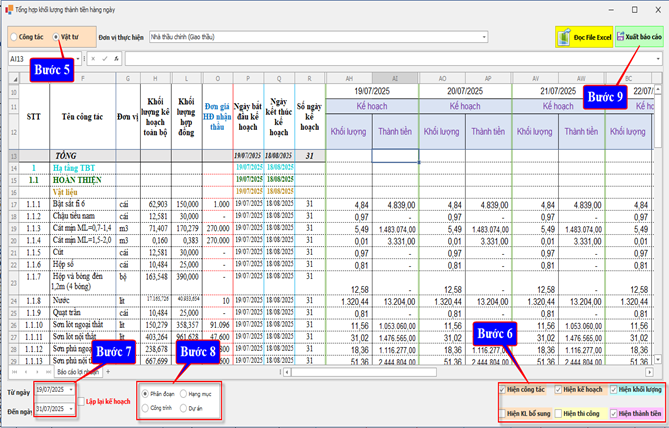Select the Hạng mục radio option

tap(185, 394)
